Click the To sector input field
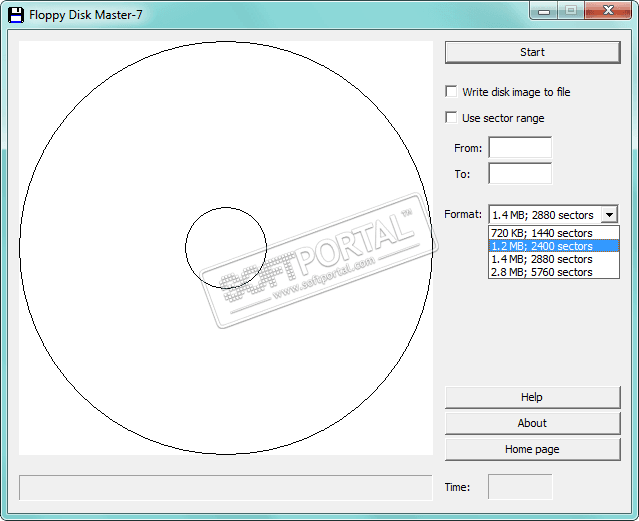The image size is (639, 521). (520, 173)
